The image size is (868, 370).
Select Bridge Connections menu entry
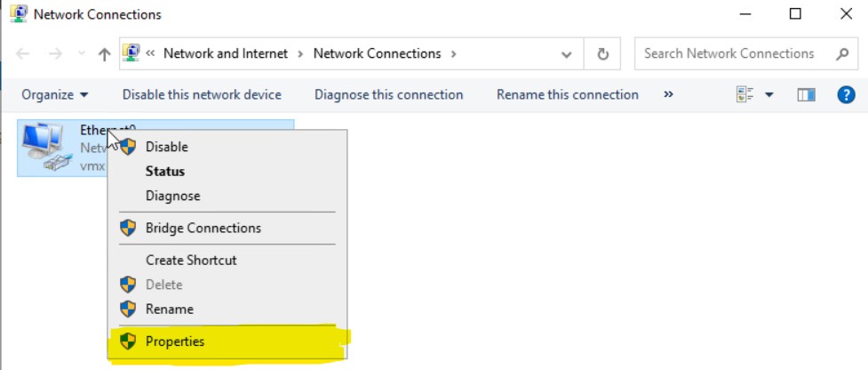(x=203, y=228)
